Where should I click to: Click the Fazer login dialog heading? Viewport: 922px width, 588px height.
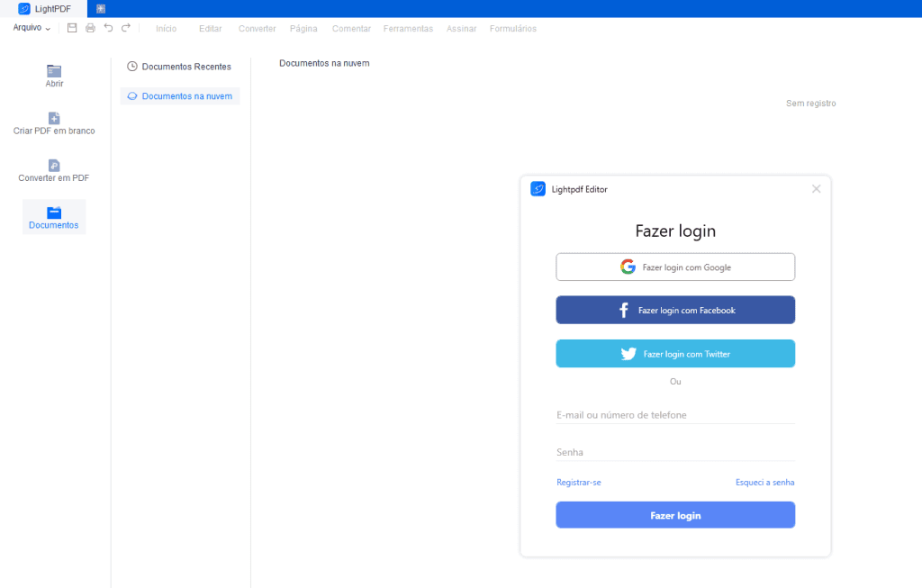point(675,231)
